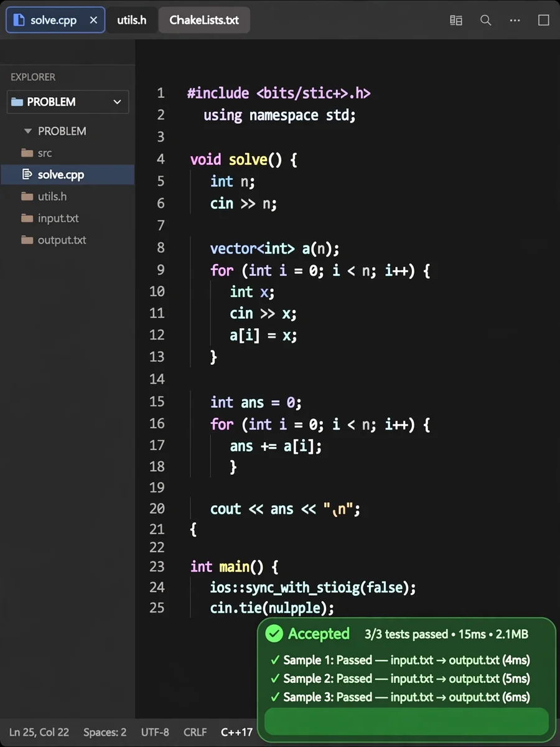
Task: Click the solve.cpp file icon in explorer
Action: pyautogui.click(x=27, y=175)
